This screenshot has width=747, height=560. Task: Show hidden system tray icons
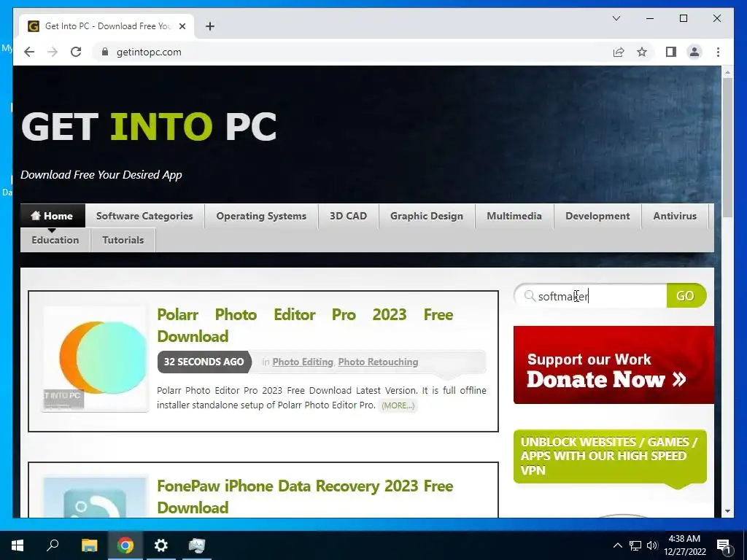coord(617,545)
